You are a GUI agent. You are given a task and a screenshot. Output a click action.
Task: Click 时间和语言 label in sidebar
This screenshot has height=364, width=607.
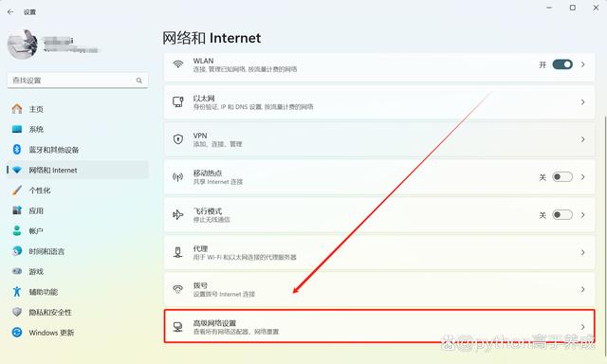(46, 251)
